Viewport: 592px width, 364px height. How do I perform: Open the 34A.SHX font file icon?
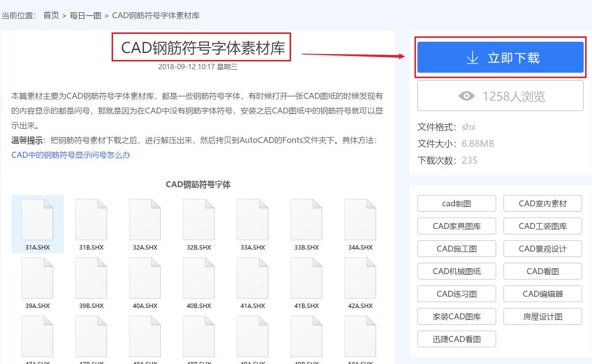tap(360, 220)
